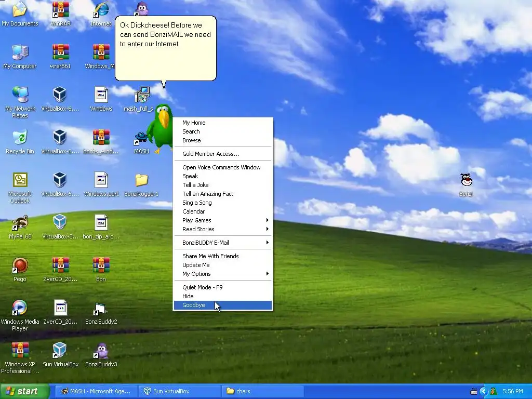Expand the Play Games submenu

tap(223, 220)
